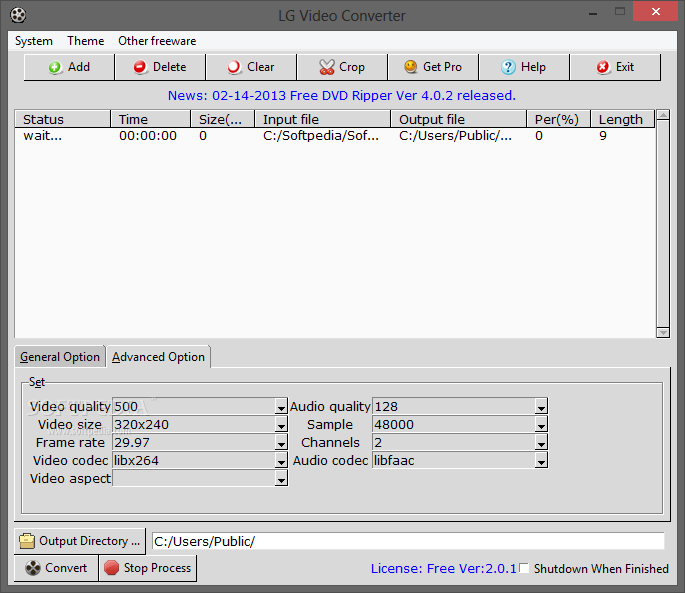Click the red Stop Process icon
Image resolution: width=685 pixels, height=593 pixels.
point(111,568)
